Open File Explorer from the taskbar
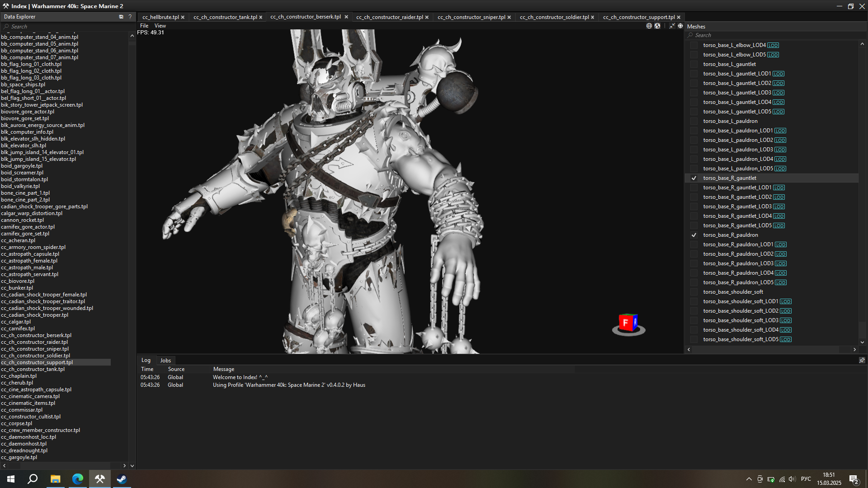Screen dimensions: 868x488 click(55, 479)
